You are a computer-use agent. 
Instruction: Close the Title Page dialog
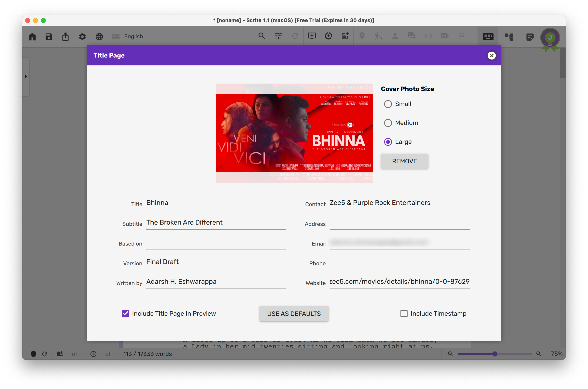pos(491,56)
